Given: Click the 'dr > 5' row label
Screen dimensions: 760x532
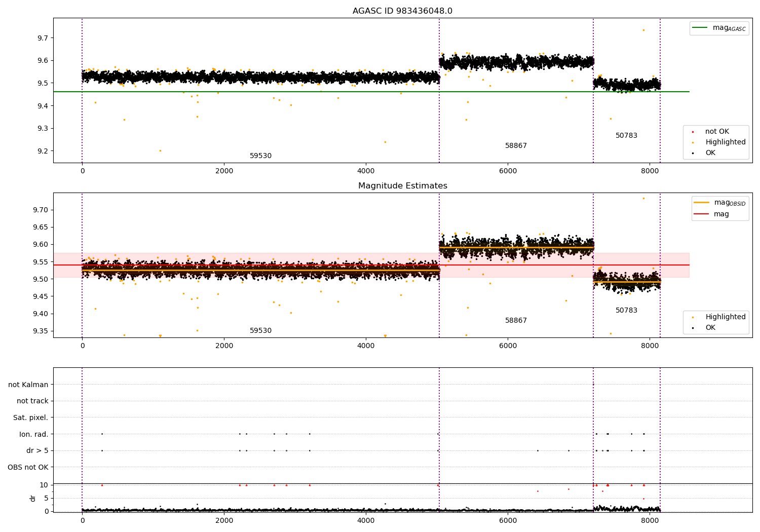Looking at the screenshot, I should (37, 451).
